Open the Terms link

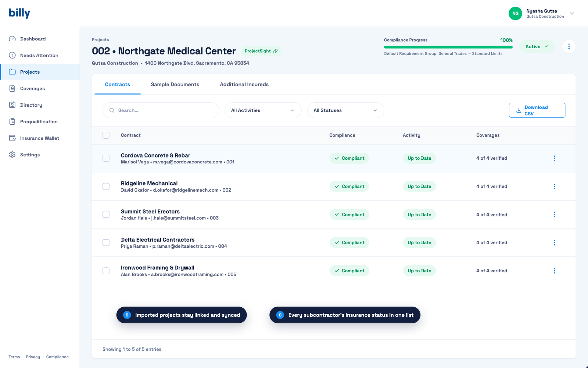(14, 357)
